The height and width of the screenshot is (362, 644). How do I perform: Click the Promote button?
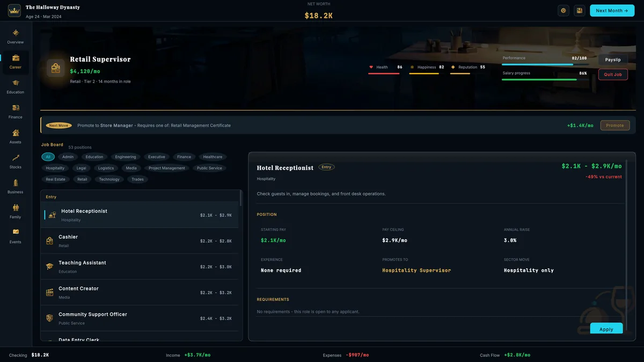pyautogui.click(x=615, y=125)
